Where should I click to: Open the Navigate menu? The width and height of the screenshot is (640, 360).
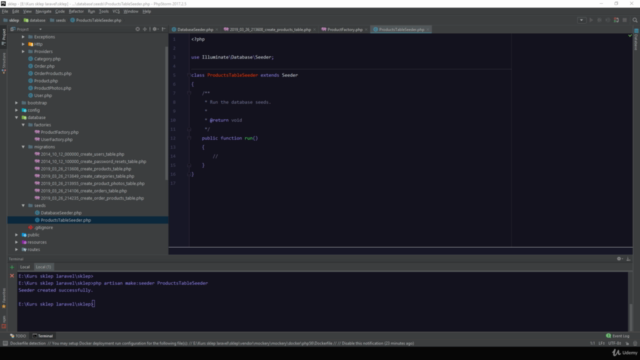[x=43, y=11]
